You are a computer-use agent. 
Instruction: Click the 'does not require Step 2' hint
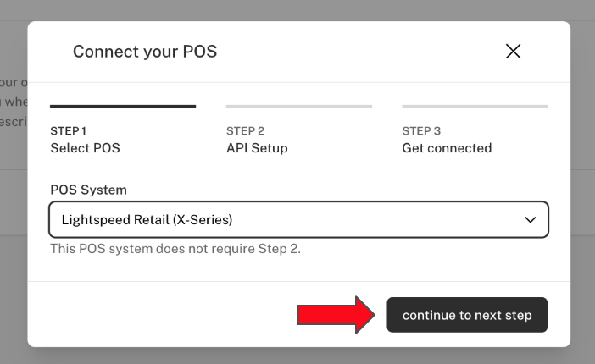[x=175, y=249]
